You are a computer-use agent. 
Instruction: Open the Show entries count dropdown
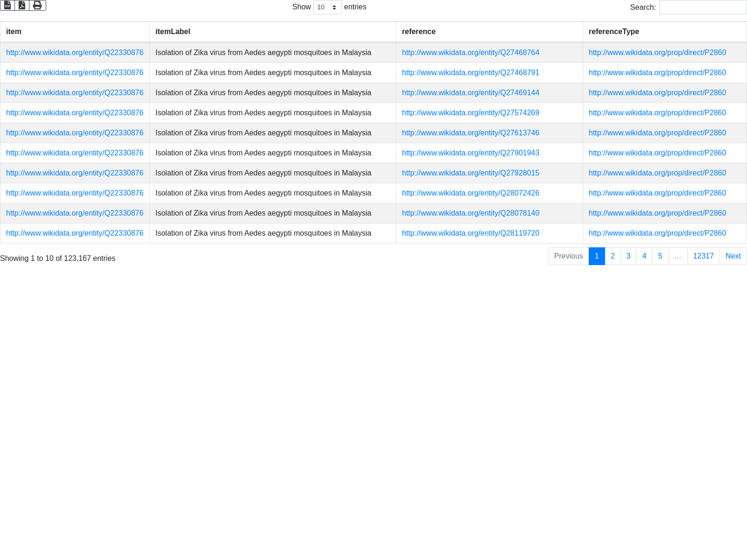pyautogui.click(x=327, y=7)
